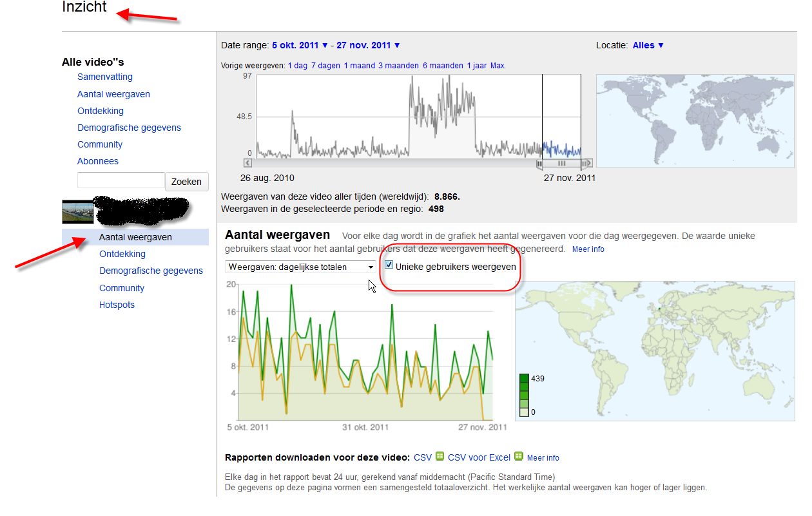Viewport: 812px width, 516px height.
Task: Click the map color legend scale
Action: point(524,395)
